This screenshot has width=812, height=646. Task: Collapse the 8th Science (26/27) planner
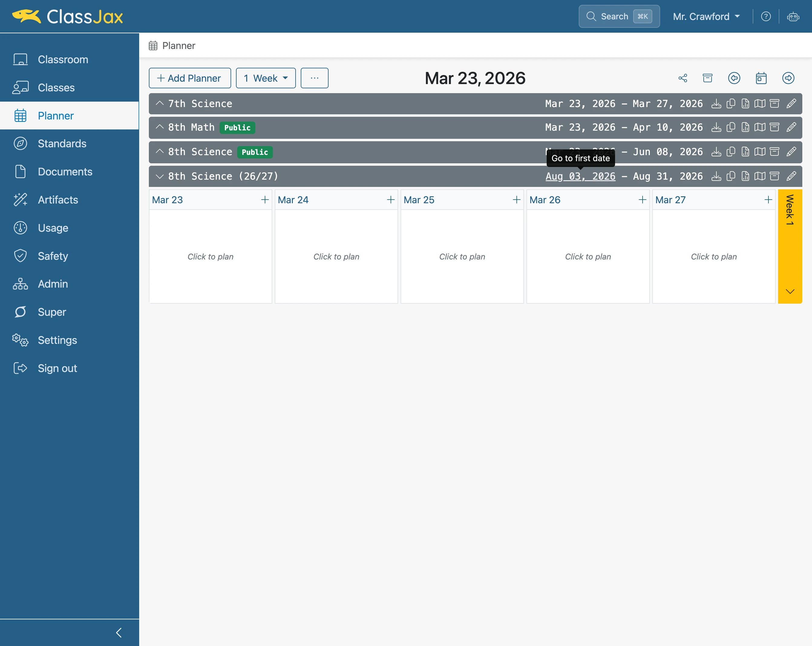[x=160, y=176]
